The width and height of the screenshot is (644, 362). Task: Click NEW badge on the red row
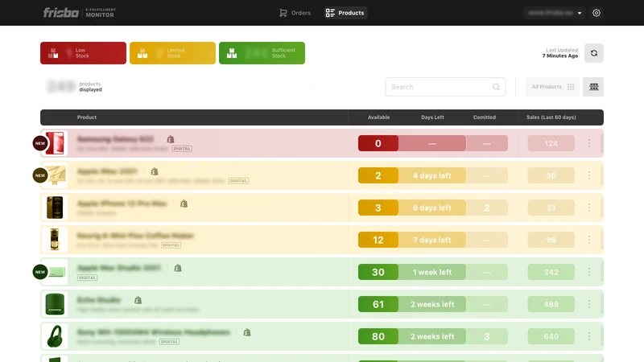point(39,143)
